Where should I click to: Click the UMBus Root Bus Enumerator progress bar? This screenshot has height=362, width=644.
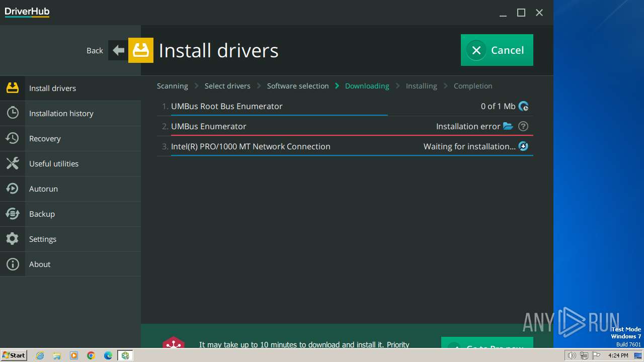click(x=279, y=115)
